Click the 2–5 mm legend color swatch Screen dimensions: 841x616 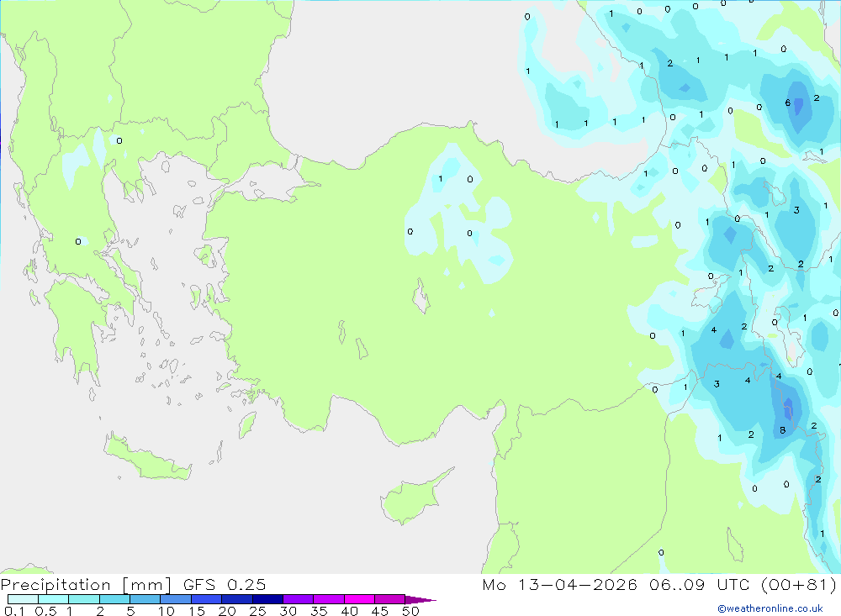[114, 599]
